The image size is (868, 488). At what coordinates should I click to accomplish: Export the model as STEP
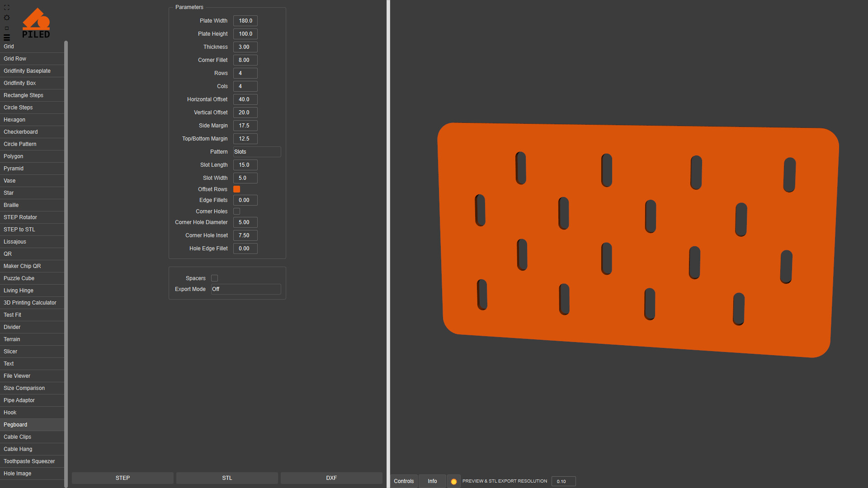123,478
